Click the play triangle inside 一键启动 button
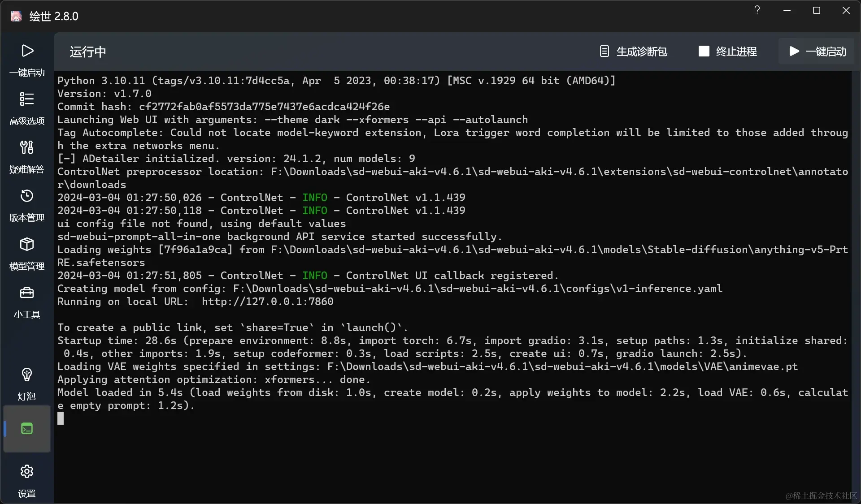 click(794, 51)
